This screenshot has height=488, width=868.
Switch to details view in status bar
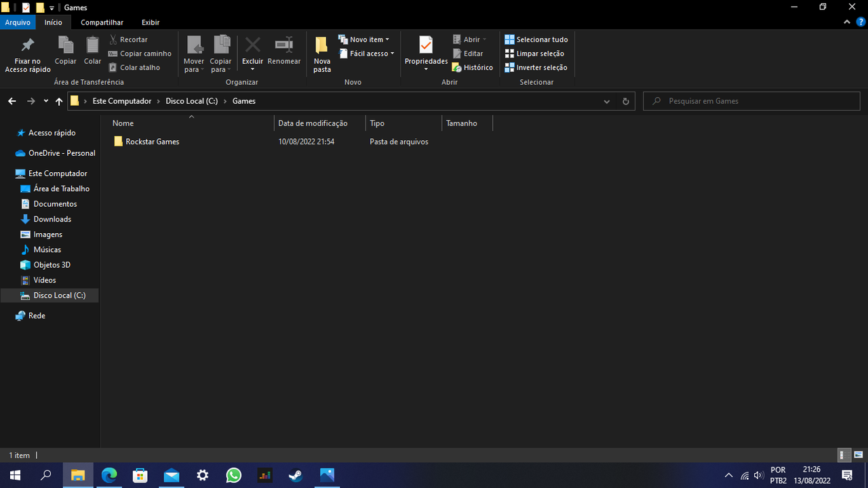(844, 455)
